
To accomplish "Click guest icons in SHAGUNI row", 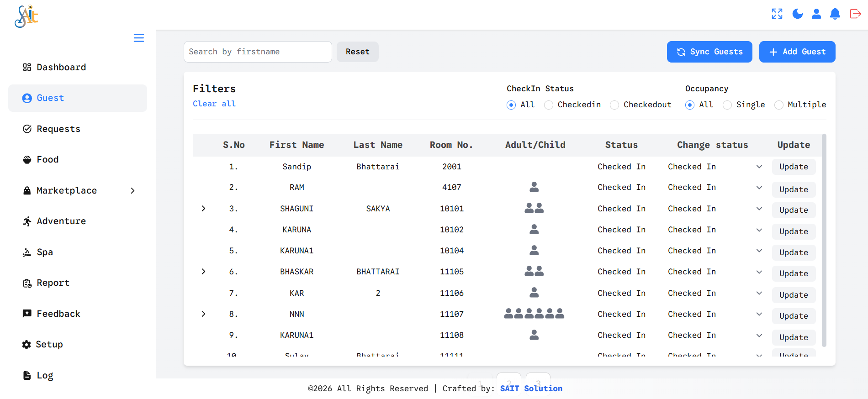I will [x=534, y=208].
